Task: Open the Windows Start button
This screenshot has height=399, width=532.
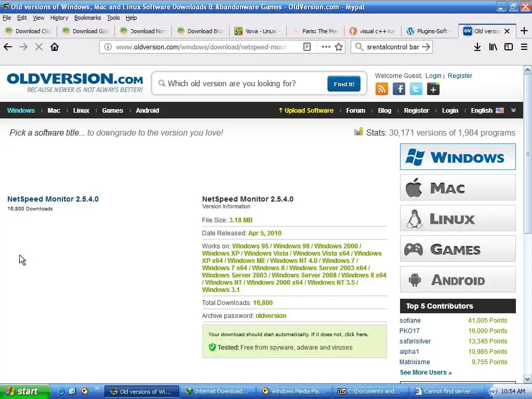Action: 25,391
